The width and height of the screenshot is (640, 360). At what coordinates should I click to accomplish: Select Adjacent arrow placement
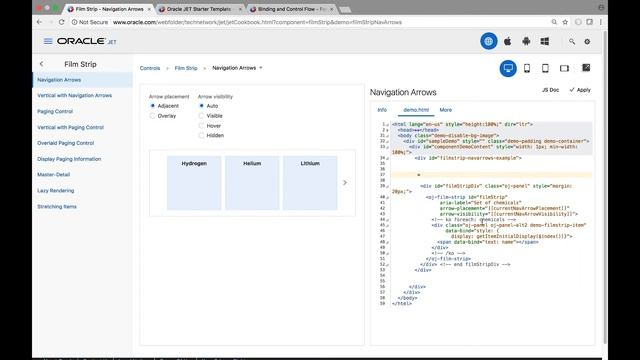coord(153,106)
